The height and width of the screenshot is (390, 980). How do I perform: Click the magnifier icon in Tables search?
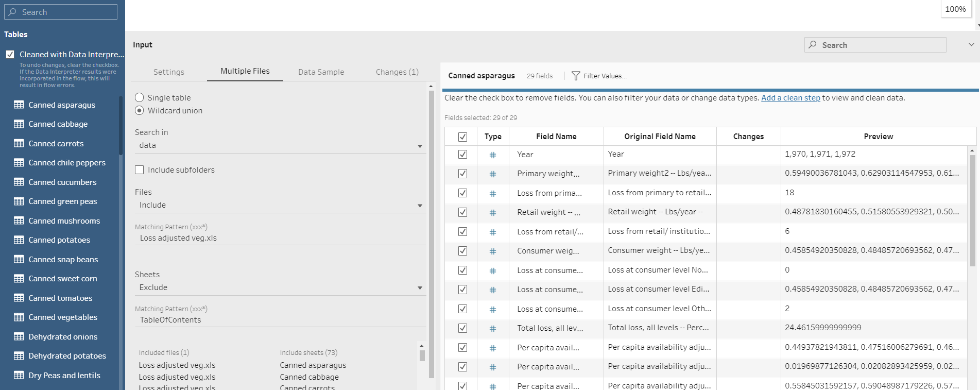pos(13,12)
